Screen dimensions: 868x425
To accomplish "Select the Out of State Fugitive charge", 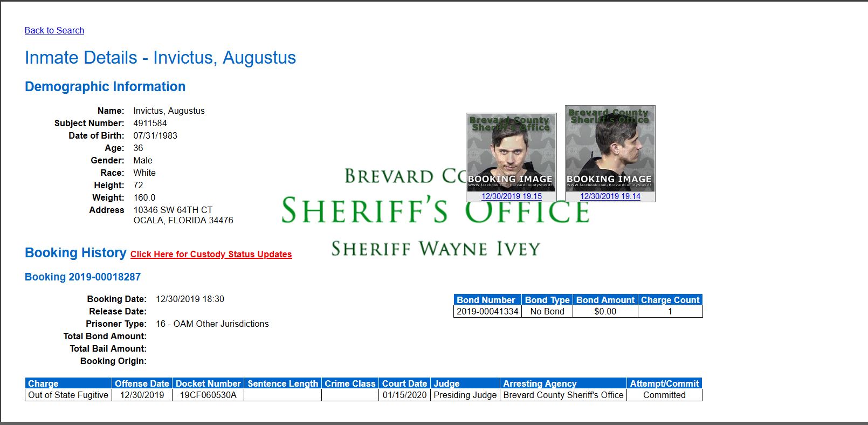I will click(68, 395).
